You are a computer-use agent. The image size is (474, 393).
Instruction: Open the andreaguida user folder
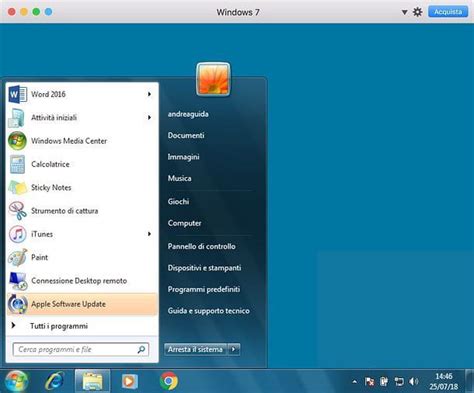click(188, 114)
